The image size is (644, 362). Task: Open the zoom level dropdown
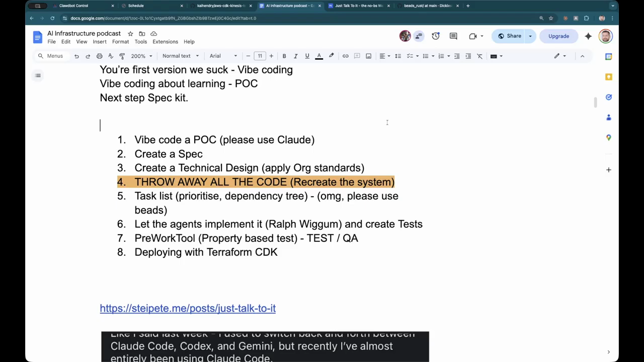pyautogui.click(x=141, y=56)
